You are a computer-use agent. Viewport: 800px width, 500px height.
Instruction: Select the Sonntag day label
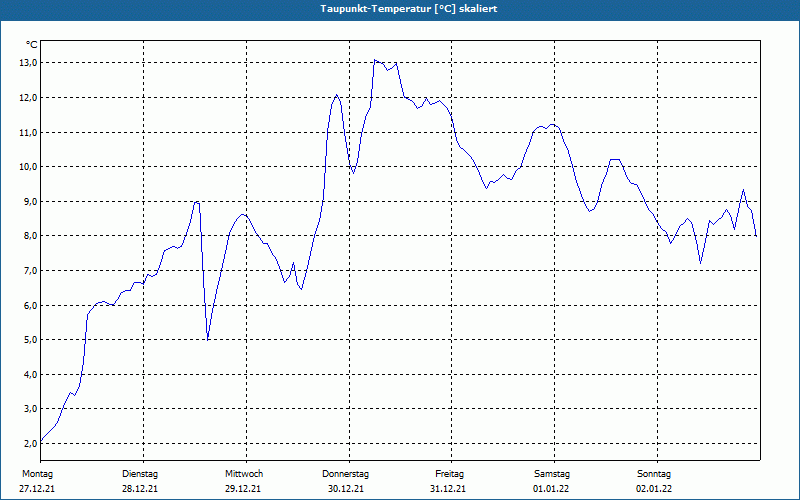(654, 474)
